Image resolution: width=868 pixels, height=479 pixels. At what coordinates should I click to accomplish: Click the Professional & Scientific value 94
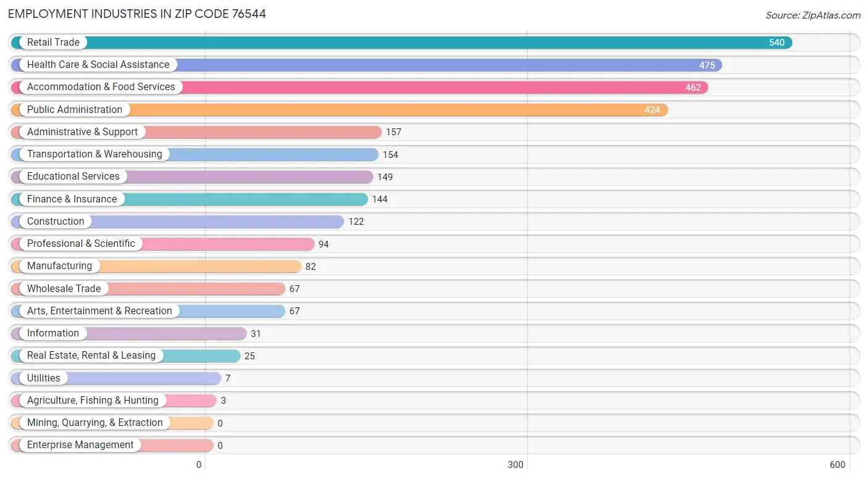tap(323, 244)
